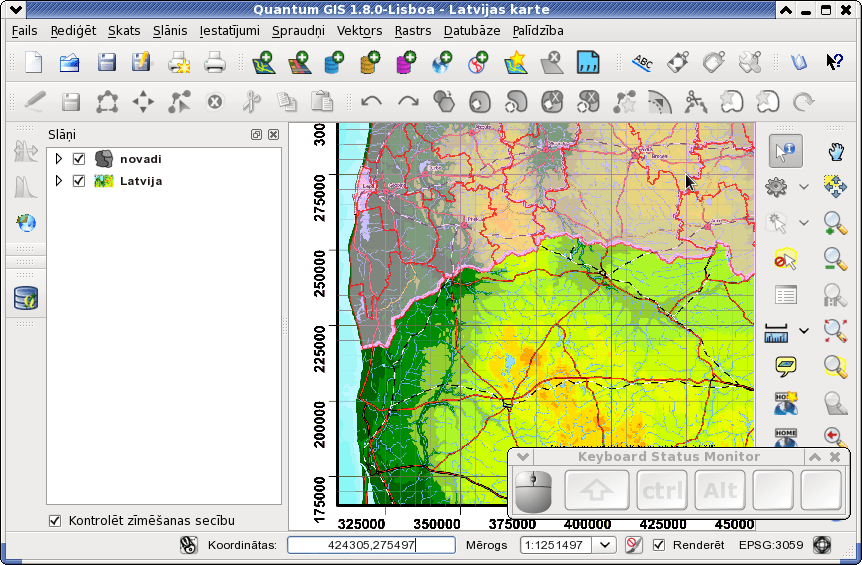Select the Pan Map hand tool

click(x=836, y=151)
